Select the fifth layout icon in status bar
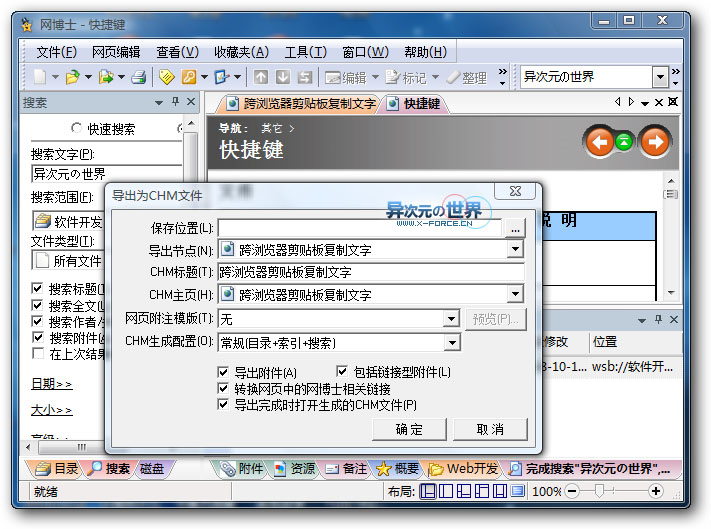Image resolution: width=711 pixels, height=529 pixels. click(500, 491)
